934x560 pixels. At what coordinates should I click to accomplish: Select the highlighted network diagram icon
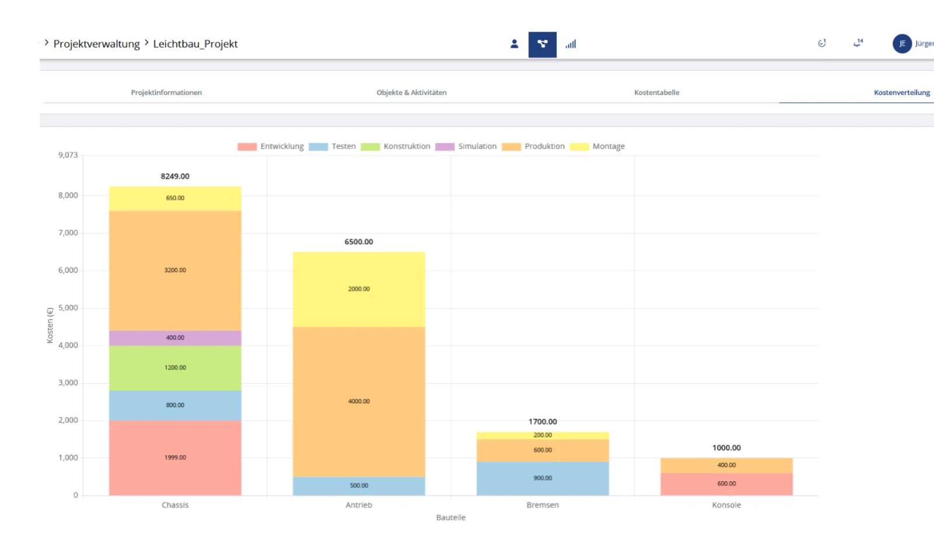point(542,44)
